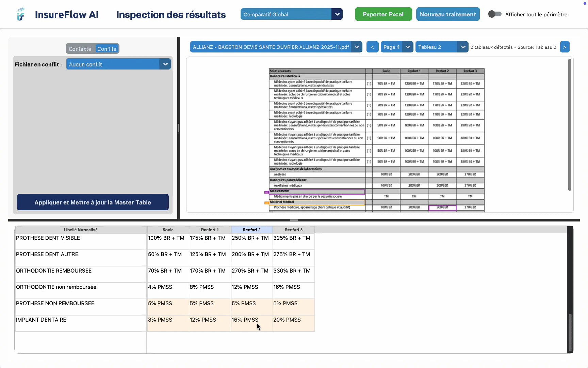Screen dimensions: 588x368
Task: Open the Page 4 dropdown
Action: click(x=397, y=47)
